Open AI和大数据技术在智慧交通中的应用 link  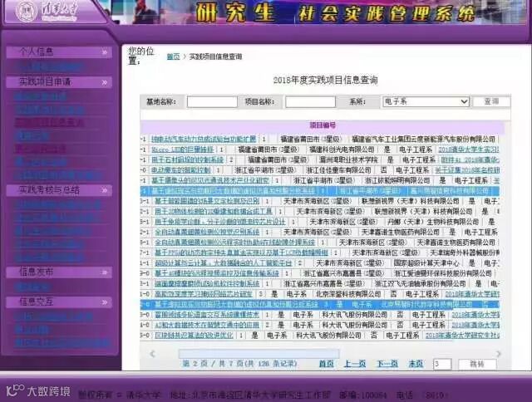[207, 325]
